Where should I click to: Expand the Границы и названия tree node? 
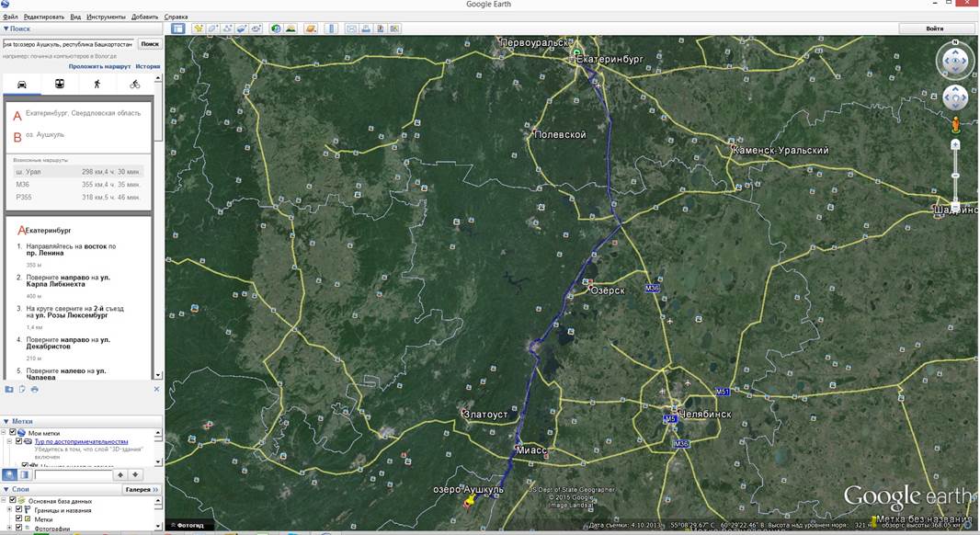(10, 510)
